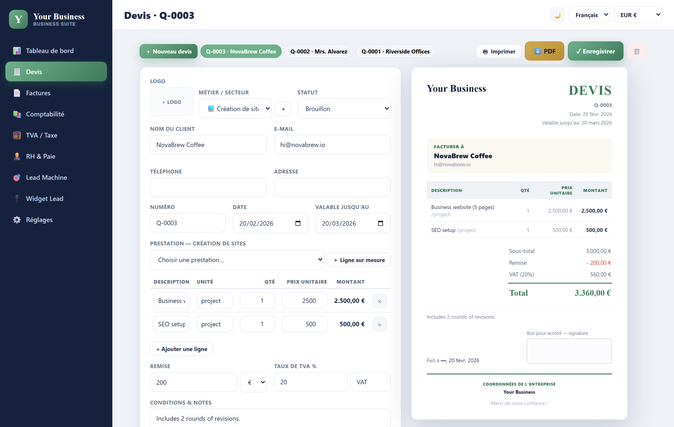Open the Français language dropdown
This screenshot has height=427, width=674.
click(589, 15)
